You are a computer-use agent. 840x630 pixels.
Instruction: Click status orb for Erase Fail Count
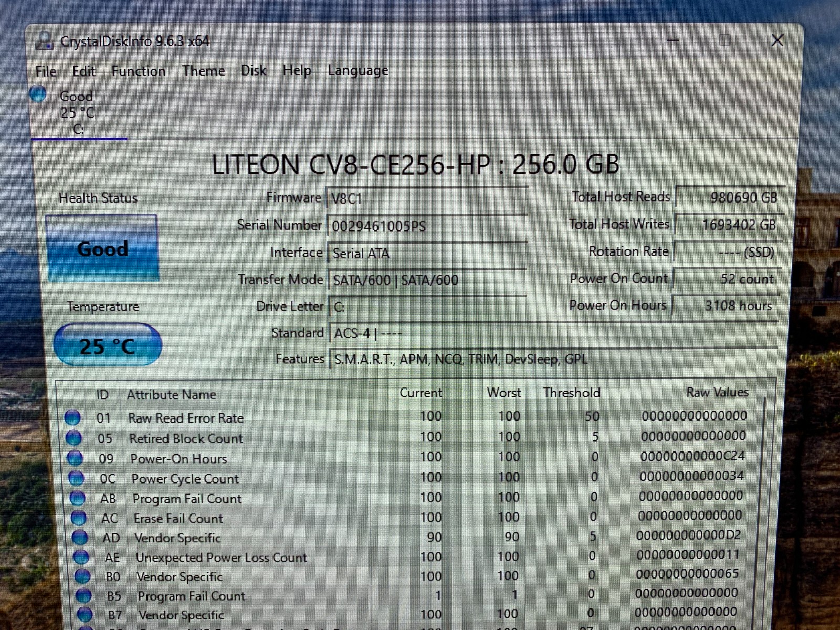point(79,518)
